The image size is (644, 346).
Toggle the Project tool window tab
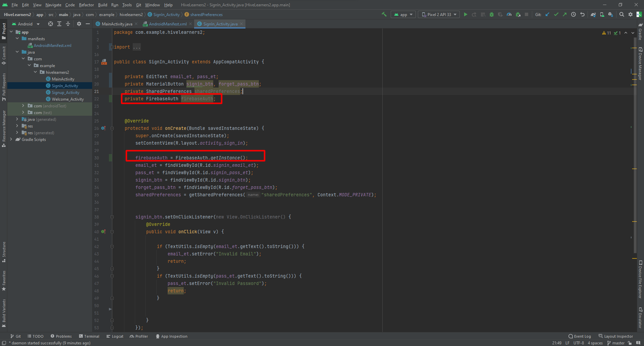[x=4, y=32]
